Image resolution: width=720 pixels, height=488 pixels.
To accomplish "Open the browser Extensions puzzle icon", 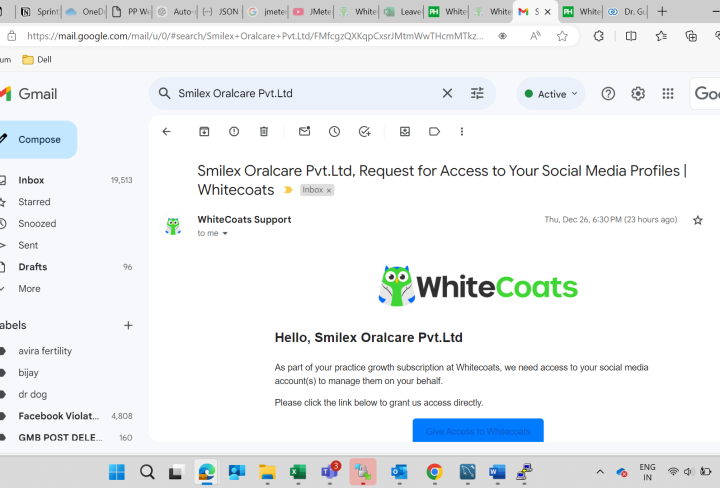I will (598, 36).
